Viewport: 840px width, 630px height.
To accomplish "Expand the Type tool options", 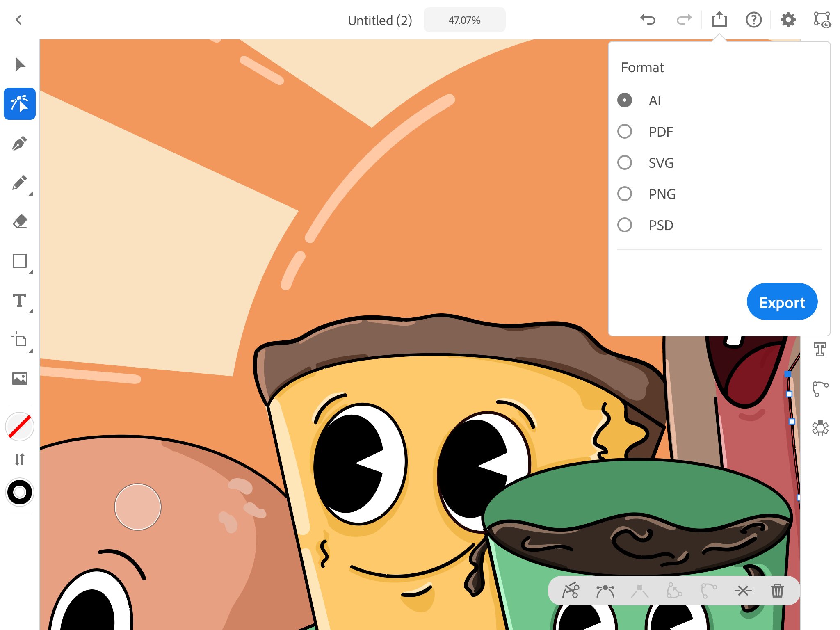I will pos(31,311).
